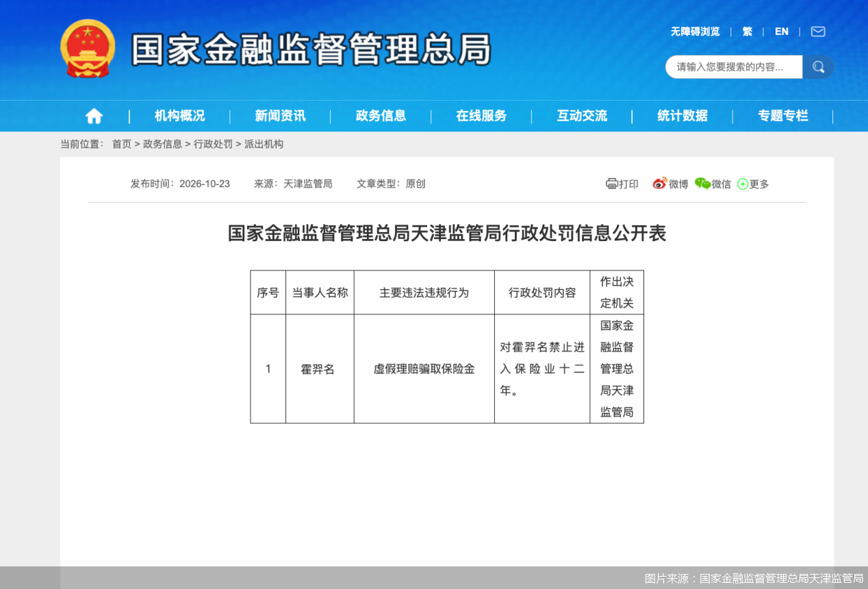Click the article headline 行政处罚信息公开表
Viewport: 868px width, 589px height.
[447, 234]
